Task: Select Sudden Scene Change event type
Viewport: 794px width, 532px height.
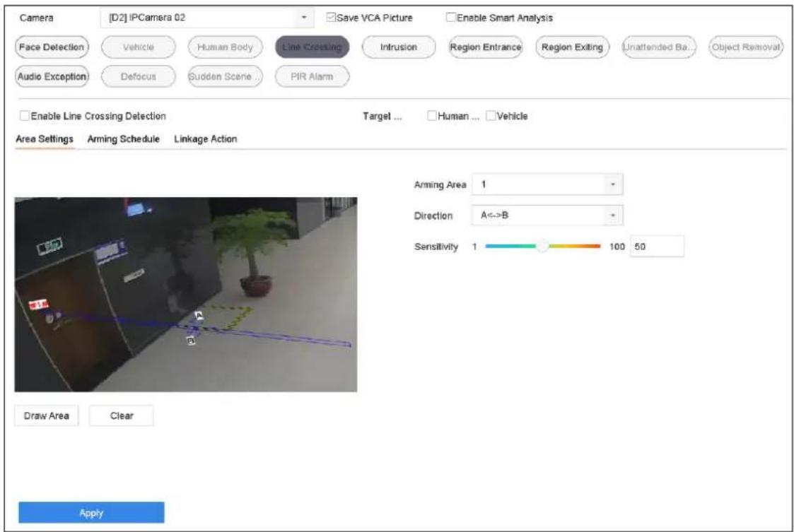Action: click(225, 76)
